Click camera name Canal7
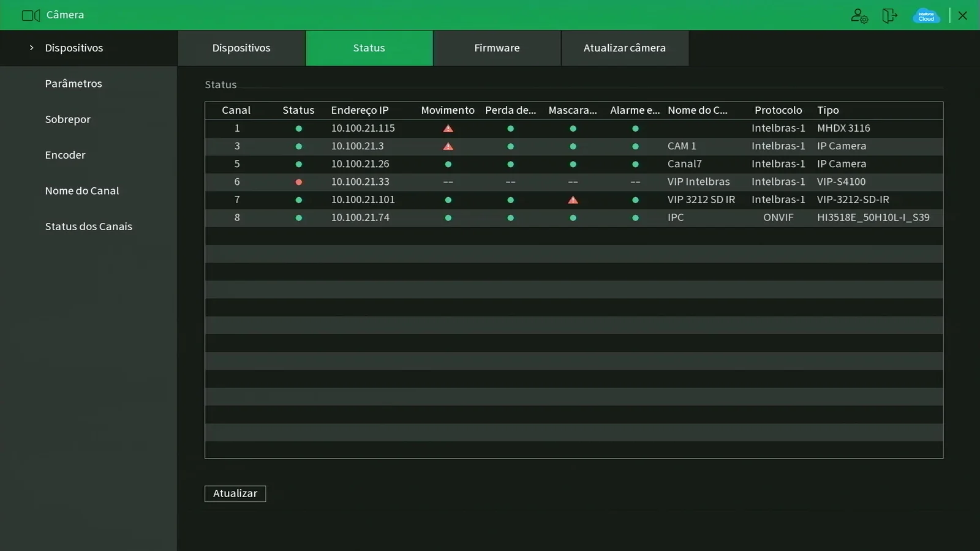The width and height of the screenshot is (980, 551). 685,164
